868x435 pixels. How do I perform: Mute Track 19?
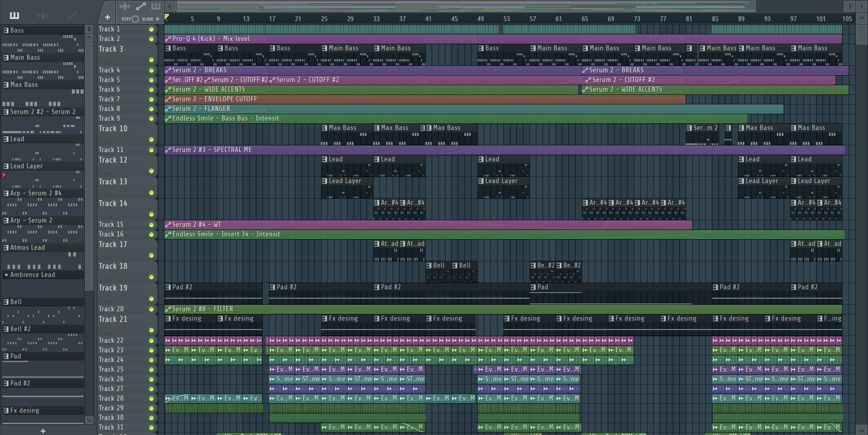click(151, 299)
